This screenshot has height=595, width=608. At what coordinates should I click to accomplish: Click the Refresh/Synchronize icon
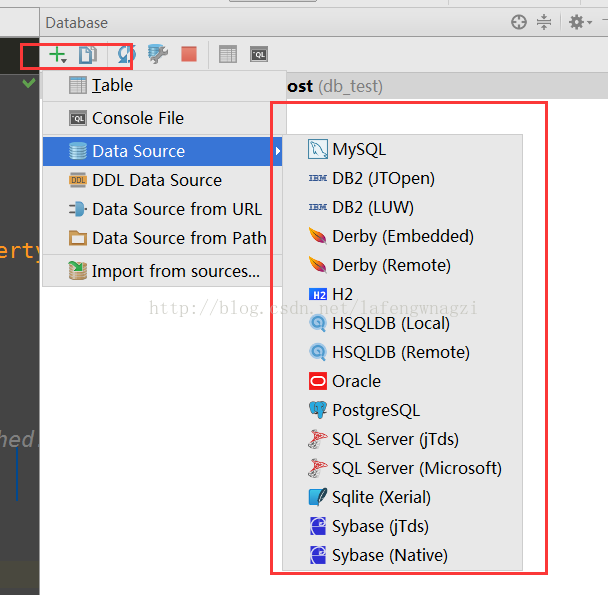126,55
